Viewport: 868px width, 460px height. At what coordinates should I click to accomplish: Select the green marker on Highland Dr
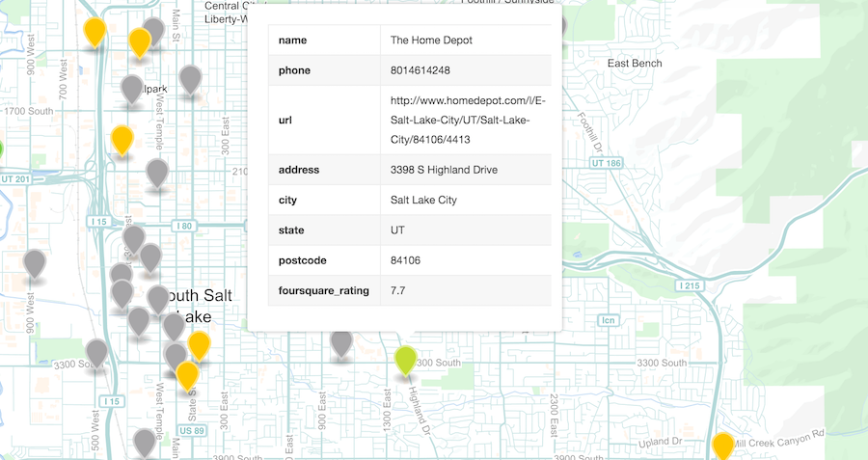click(405, 362)
